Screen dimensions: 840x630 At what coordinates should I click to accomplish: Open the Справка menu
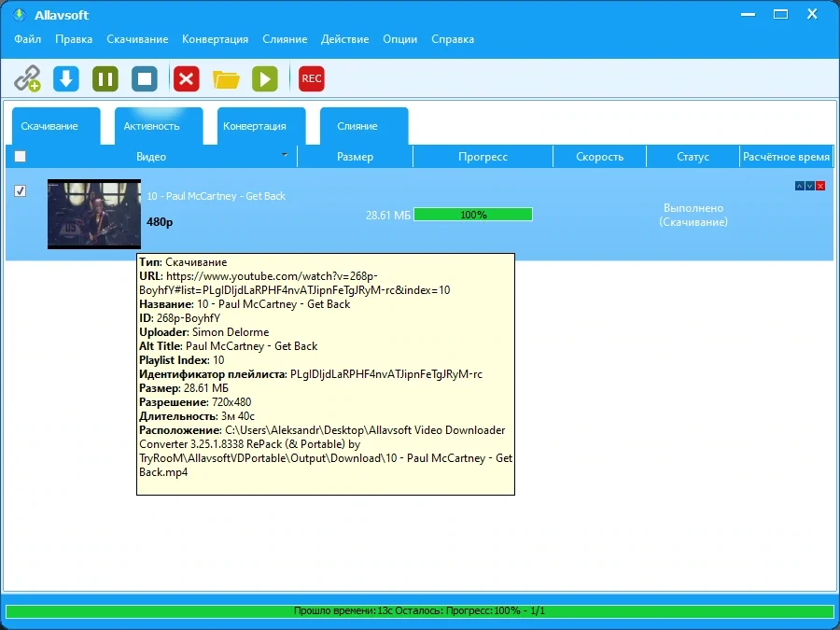click(x=453, y=39)
